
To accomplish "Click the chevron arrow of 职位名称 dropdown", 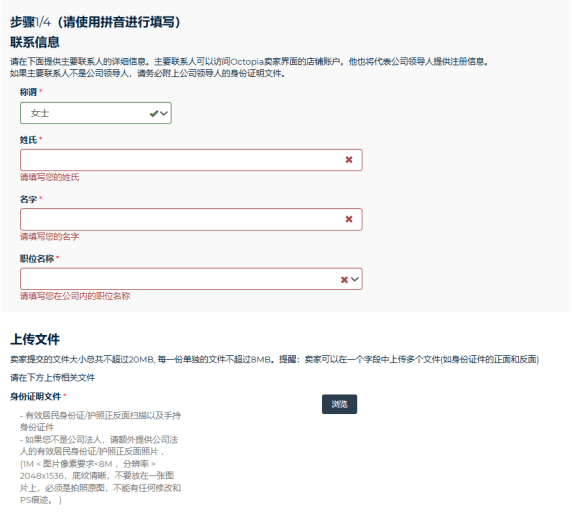I will click(355, 279).
